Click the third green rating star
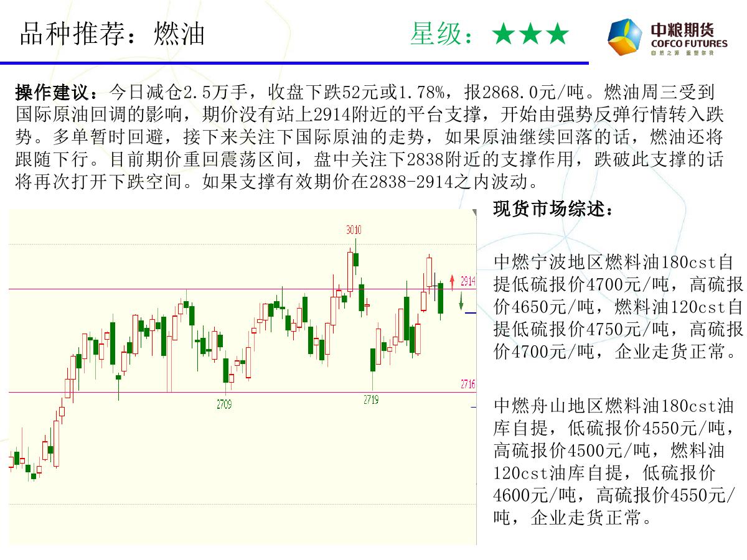The width and height of the screenshot is (747, 560). 558,35
